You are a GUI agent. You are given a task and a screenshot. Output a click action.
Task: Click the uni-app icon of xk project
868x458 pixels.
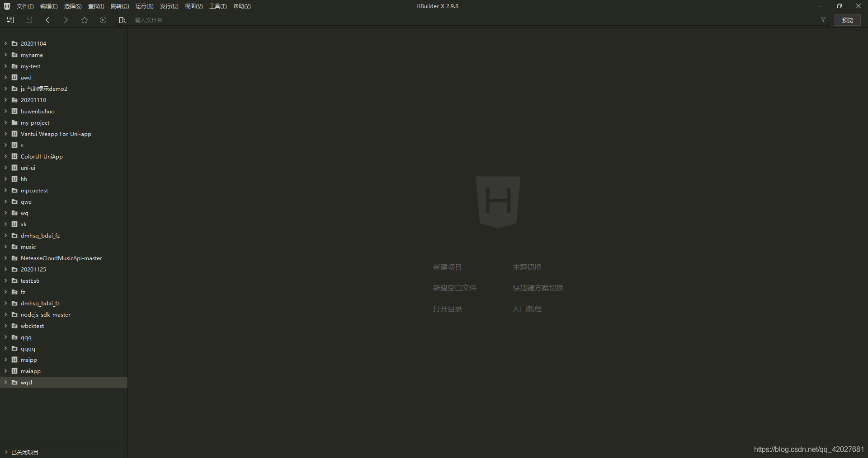point(14,224)
